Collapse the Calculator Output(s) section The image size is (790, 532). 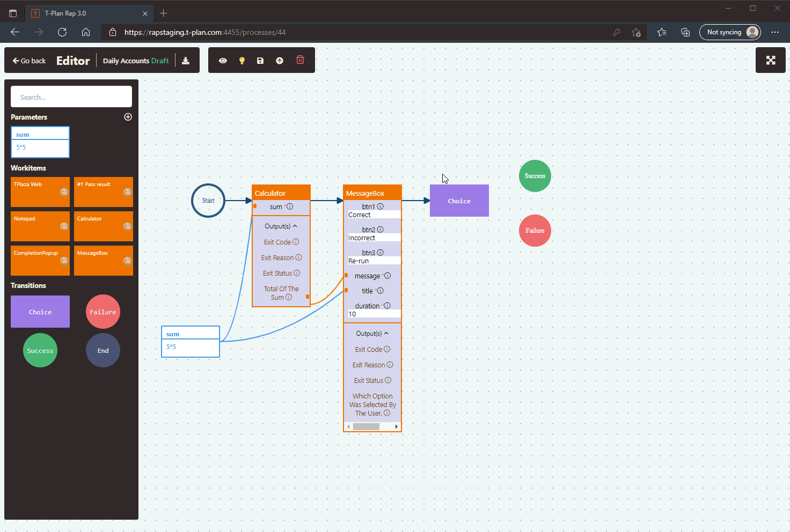(295, 226)
